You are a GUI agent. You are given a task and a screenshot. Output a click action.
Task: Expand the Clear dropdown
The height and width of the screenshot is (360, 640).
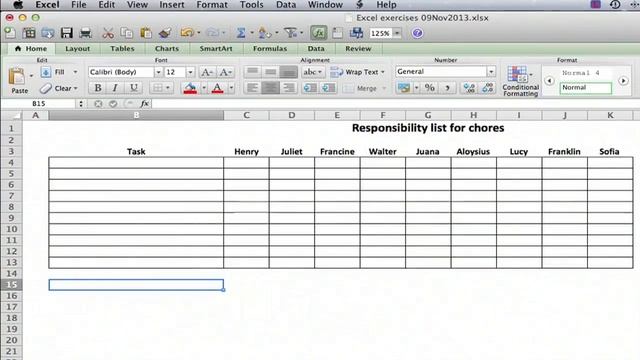(76, 88)
